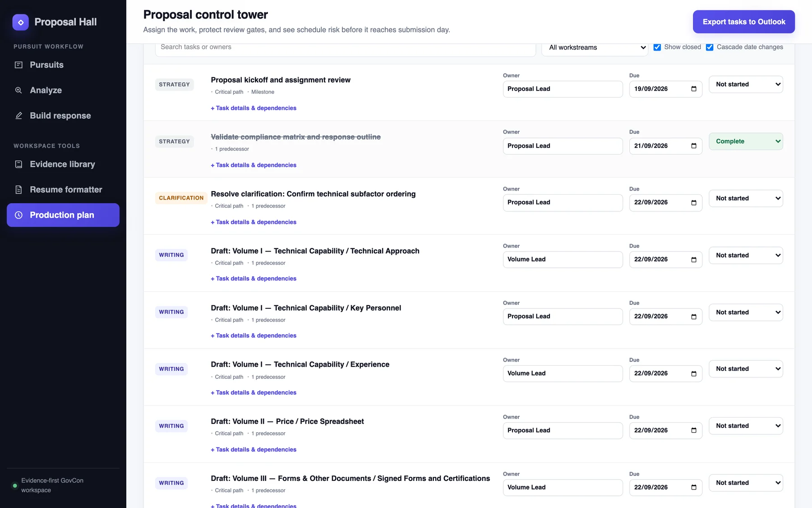This screenshot has width=812, height=508.
Task: Open calendar icon on Price Spreadsheet due date
Action: [694, 430]
